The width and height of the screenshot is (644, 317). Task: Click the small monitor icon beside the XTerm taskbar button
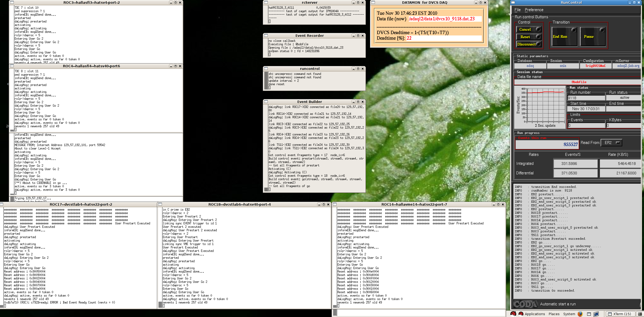pos(640,314)
